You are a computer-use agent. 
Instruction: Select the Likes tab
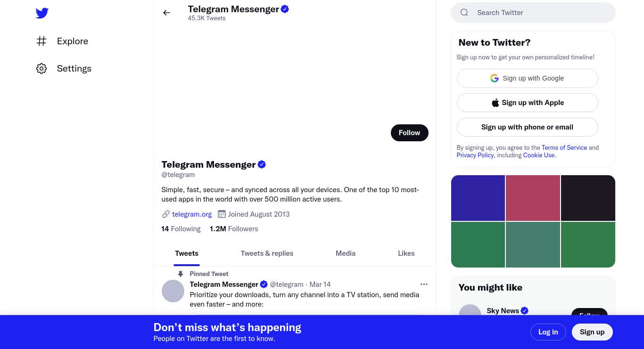pos(406,253)
